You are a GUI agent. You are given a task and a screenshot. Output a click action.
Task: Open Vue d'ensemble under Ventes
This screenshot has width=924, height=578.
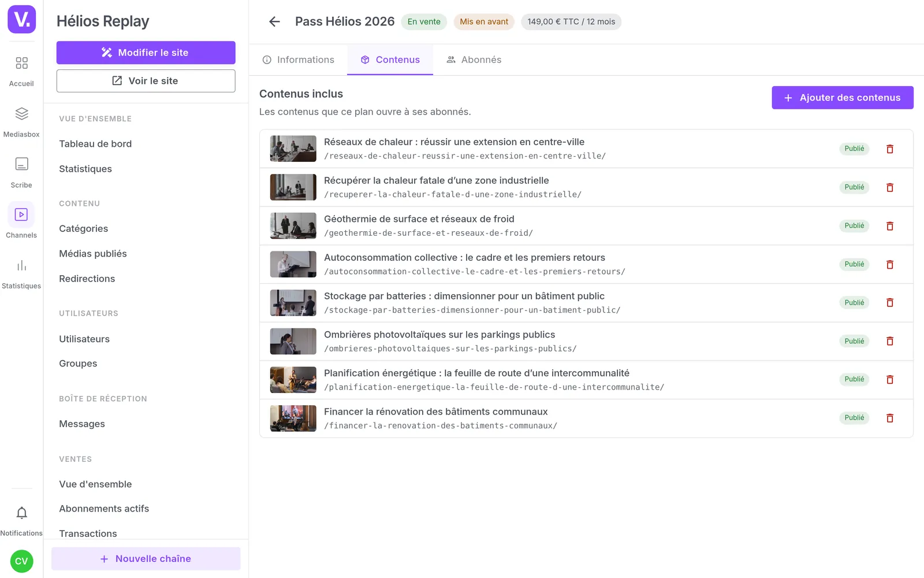[95, 484]
